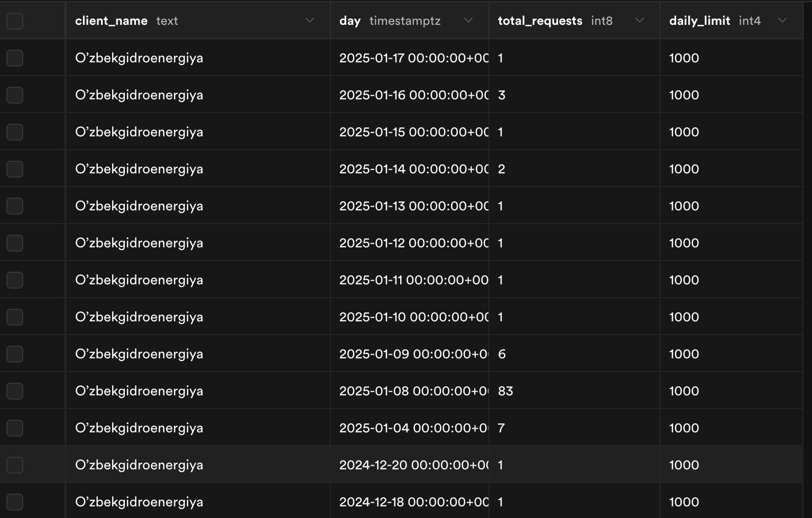Check the row dated 2024-12-18

click(x=14, y=502)
